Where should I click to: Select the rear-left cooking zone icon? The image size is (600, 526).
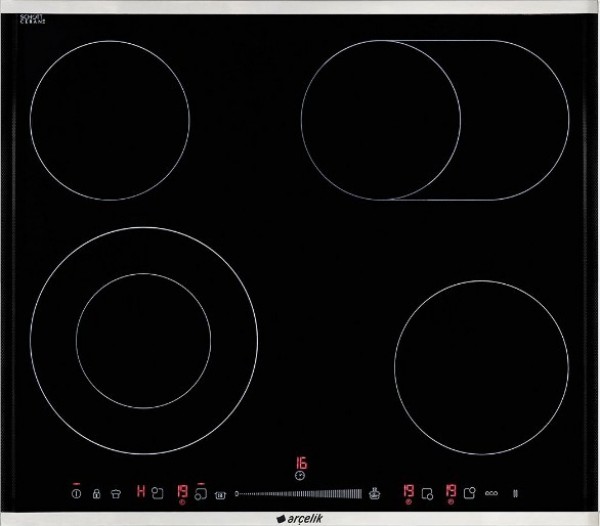click(157, 493)
